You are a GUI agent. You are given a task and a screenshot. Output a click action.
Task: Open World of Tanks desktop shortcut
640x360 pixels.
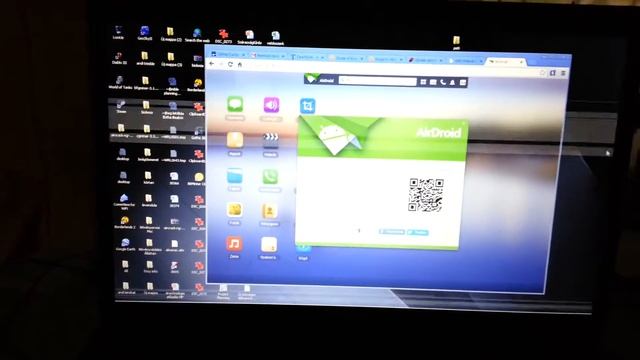[120, 82]
